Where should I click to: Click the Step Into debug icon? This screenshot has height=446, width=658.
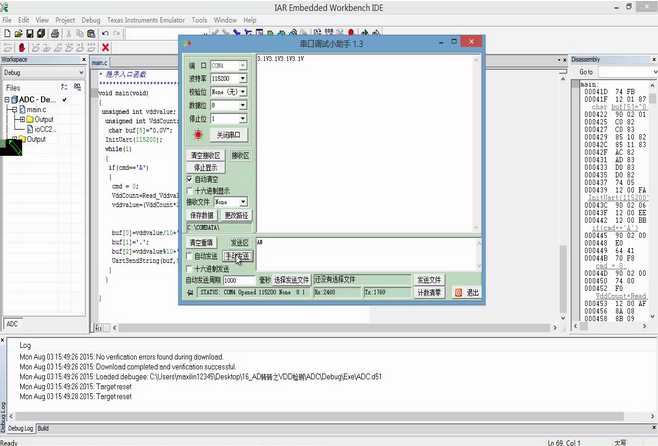[x=47, y=48]
